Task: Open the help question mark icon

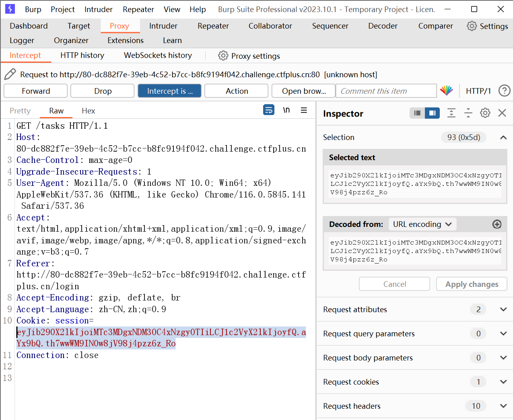Action: 504,91
